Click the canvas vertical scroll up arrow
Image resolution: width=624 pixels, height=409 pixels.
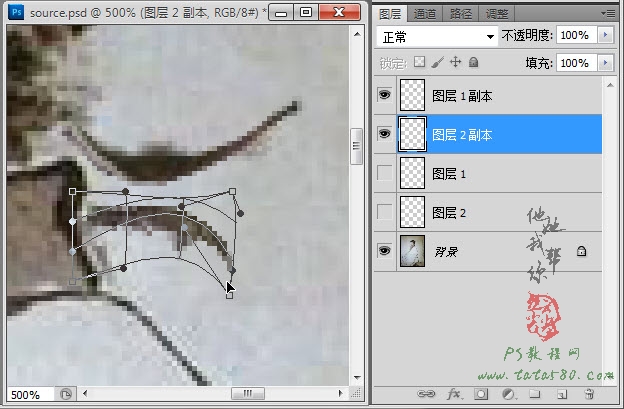(357, 34)
